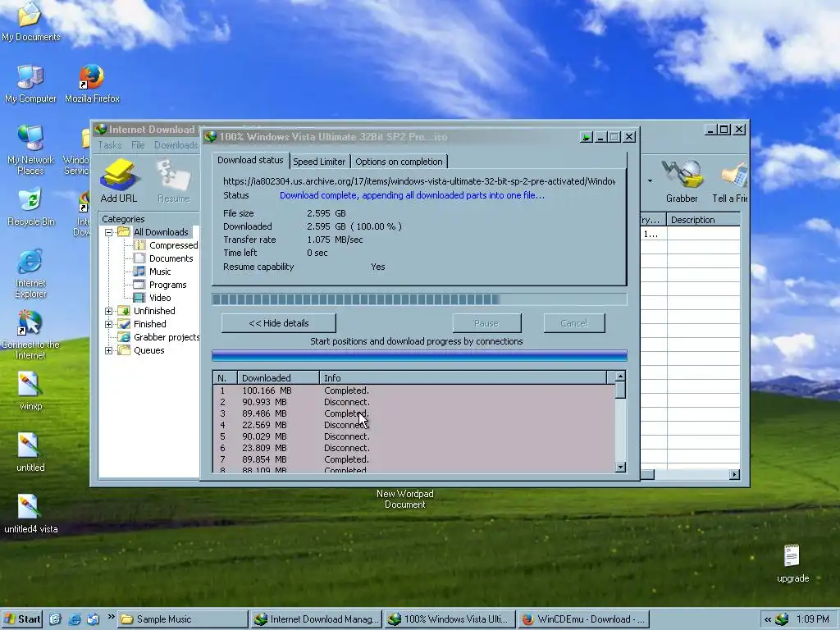840x630 pixels.
Task: Click the Add URL icon in IDM
Action: click(x=119, y=180)
